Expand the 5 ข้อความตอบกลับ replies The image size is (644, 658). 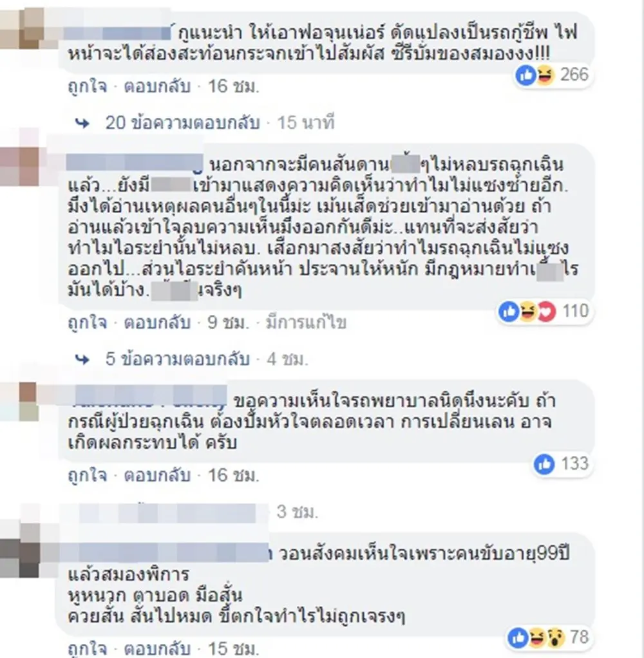click(178, 359)
